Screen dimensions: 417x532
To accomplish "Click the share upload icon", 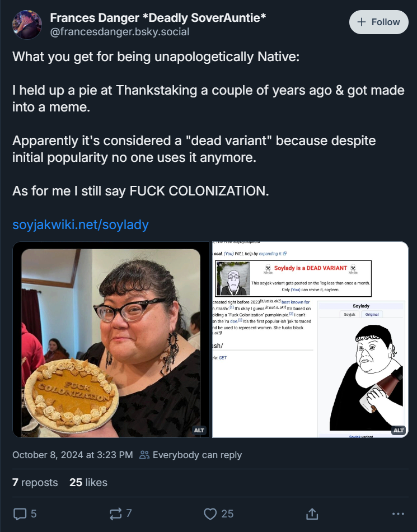I will point(312,514).
